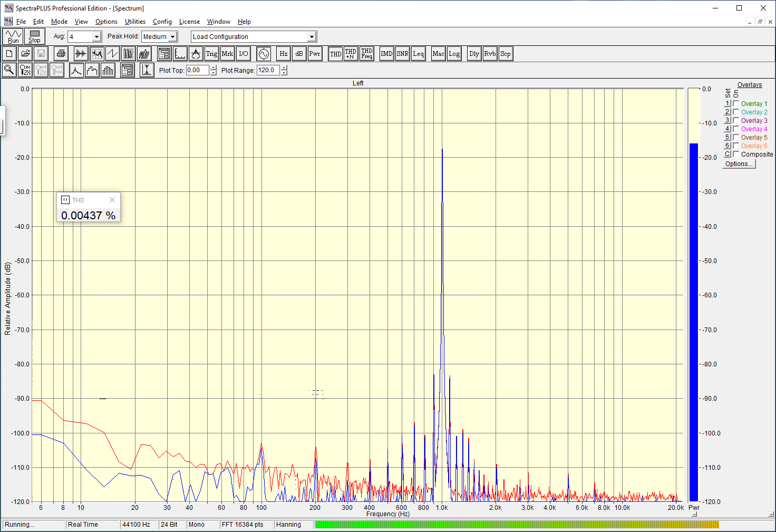Viewport: 776px width, 532px height.
Task: Turn on the Overlay 4 checkbox
Action: click(x=736, y=129)
